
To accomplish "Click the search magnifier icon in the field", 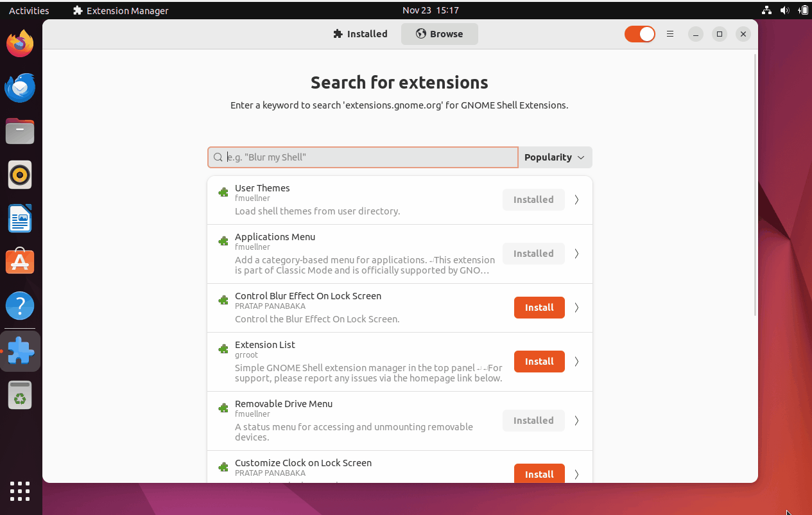I will 219,157.
